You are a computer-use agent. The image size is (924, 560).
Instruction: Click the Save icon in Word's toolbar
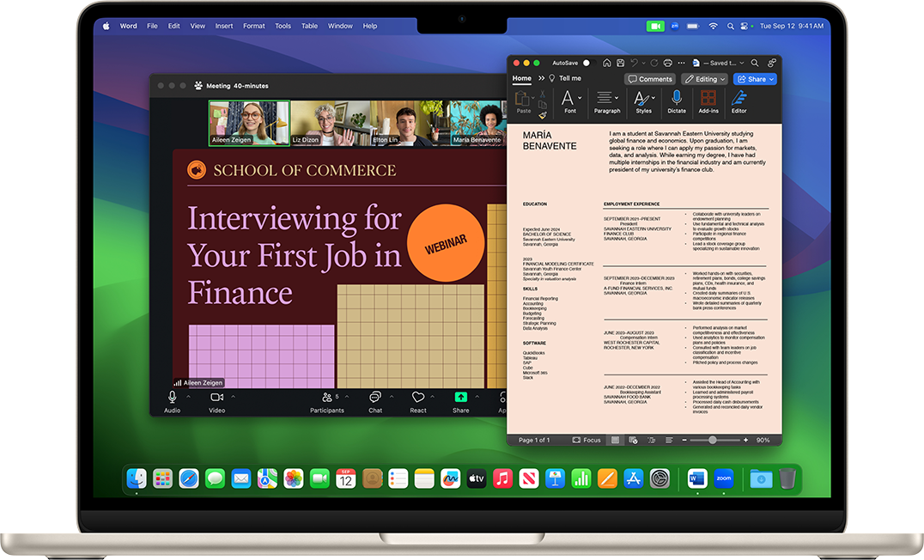tap(621, 63)
